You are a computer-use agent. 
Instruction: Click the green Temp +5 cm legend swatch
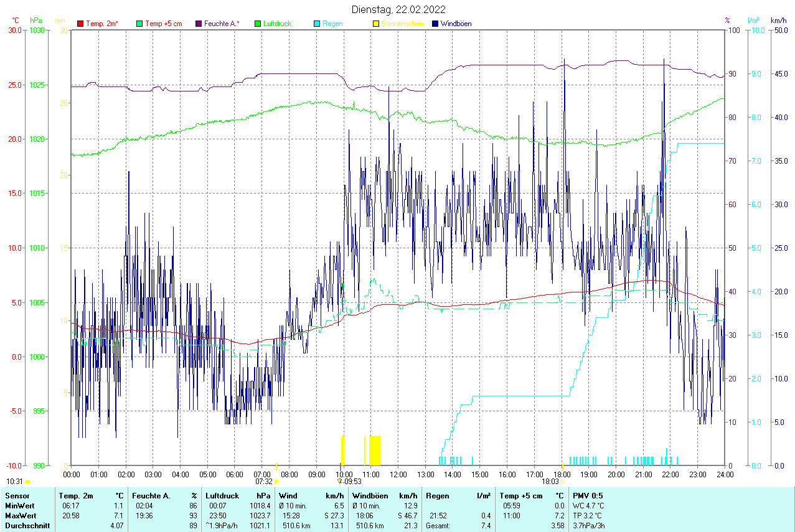(139, 24)
